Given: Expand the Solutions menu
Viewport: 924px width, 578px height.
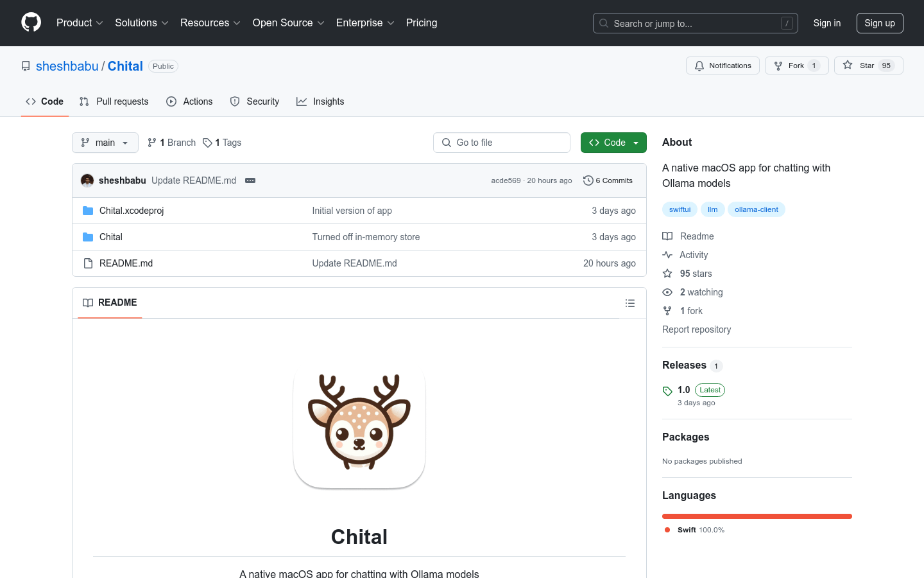Looking at the screenshot, I should 142,23.
